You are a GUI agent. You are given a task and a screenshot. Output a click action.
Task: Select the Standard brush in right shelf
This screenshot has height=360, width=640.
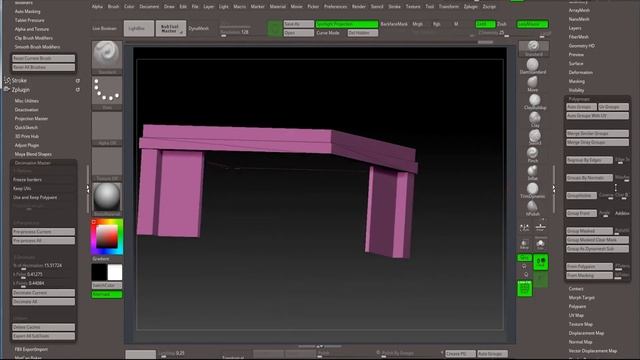(x=533, y=48)
